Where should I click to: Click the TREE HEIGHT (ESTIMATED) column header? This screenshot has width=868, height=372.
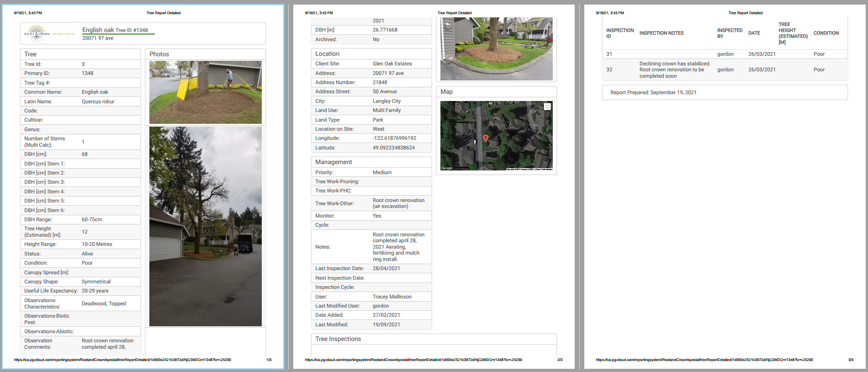pos(793,33)
